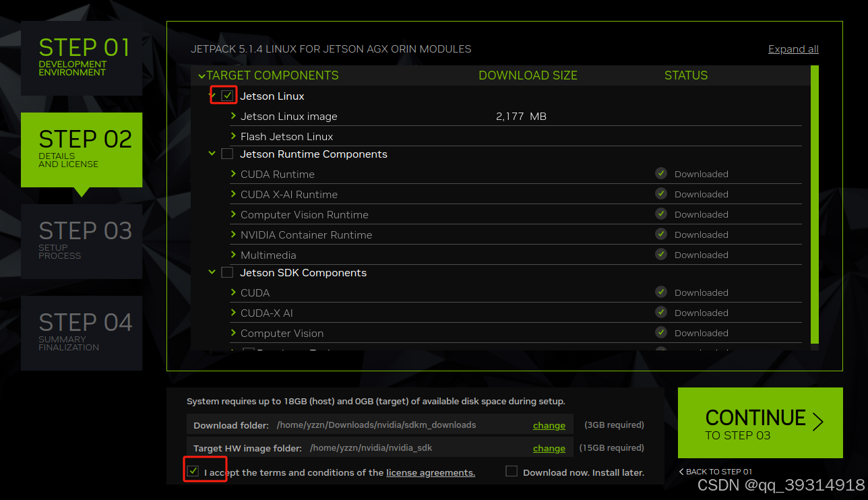Screen dimensions: 868x500
Task: Expand the Flash Jetson Linux row
Action: 233,136
